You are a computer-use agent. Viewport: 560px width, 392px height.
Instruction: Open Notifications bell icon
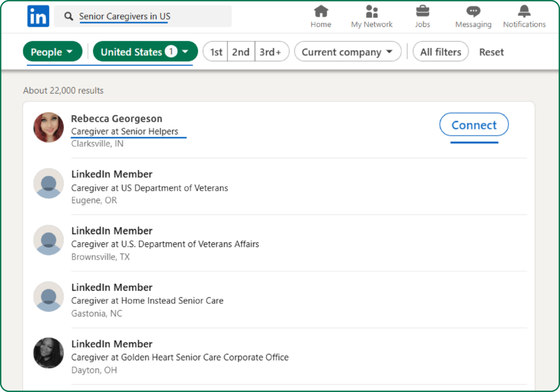524,11
